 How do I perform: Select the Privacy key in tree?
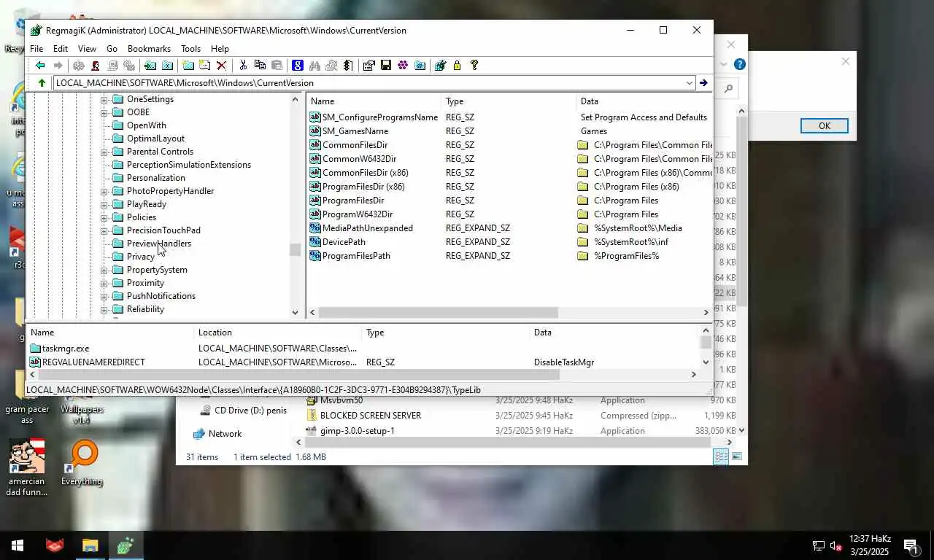(x=140, y=257)
